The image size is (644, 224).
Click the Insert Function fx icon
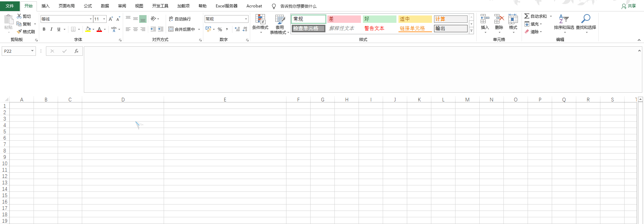tap(76, 51)
